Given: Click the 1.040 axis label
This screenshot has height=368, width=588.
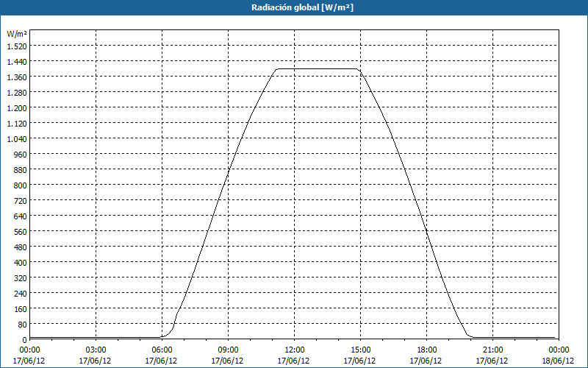Looking at the screenshot, I should (x=17, y=138).
